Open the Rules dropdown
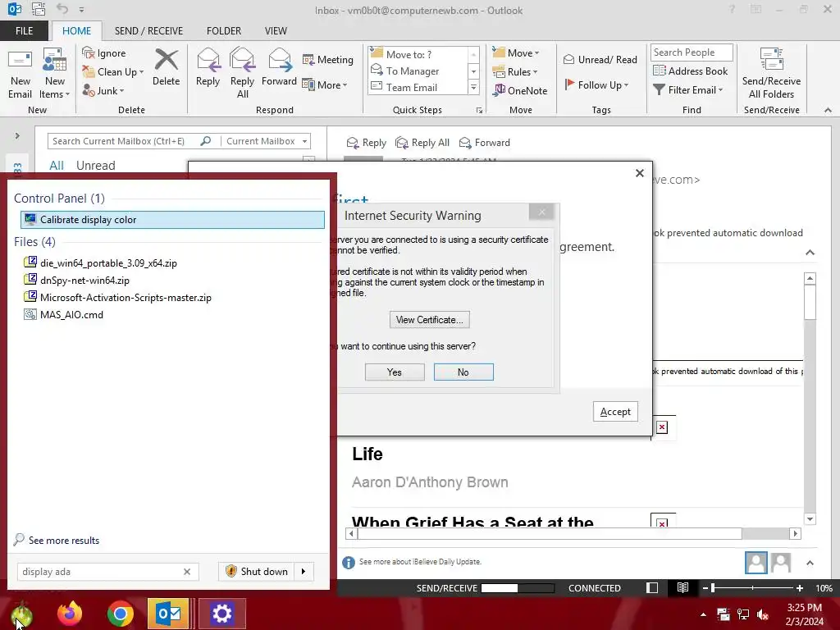 [x=514, y=72]
